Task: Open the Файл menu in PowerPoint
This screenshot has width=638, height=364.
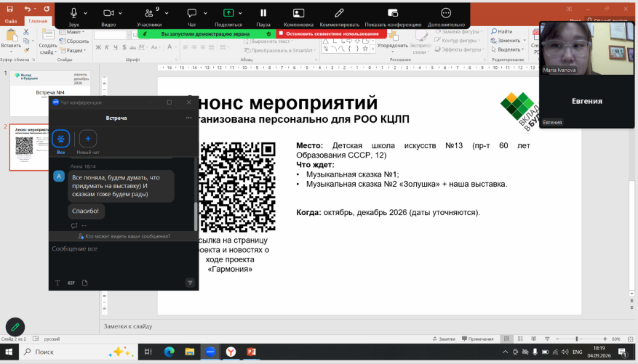Action: (x=11, y=21)
